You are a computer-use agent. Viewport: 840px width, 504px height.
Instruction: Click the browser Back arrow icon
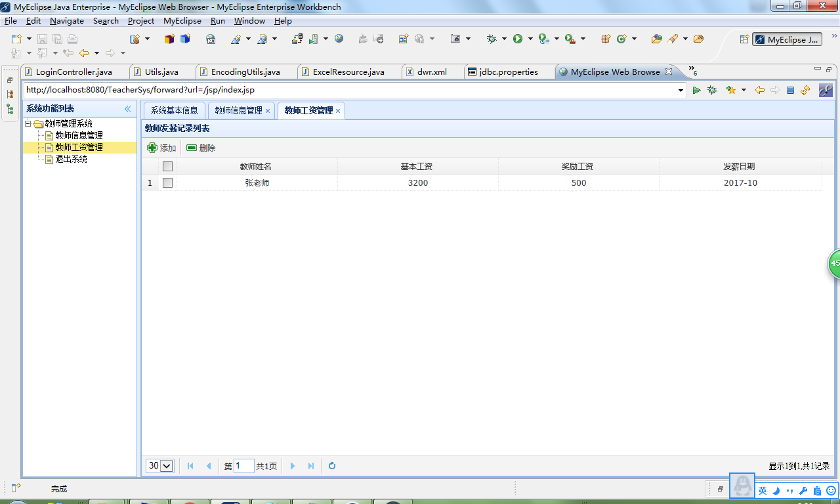click(x=759, y=91)
